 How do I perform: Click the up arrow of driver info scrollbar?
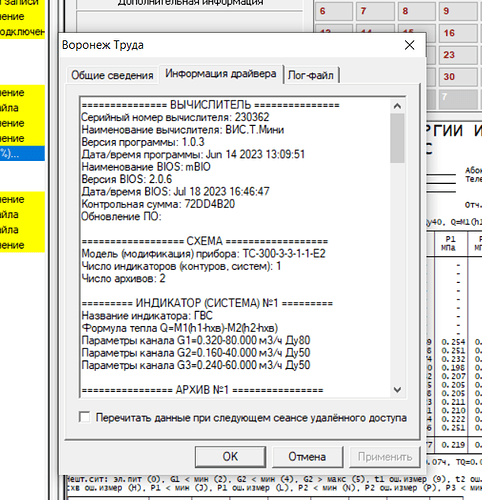coord(397,106)
